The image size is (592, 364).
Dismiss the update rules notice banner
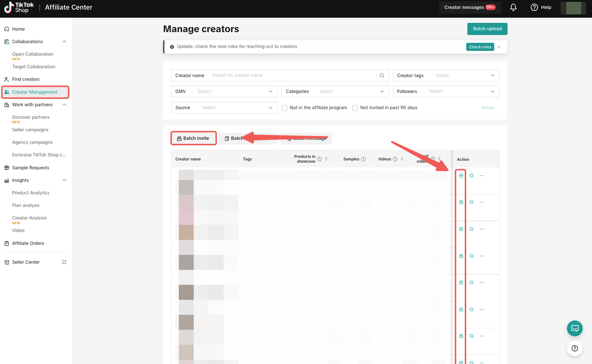(x=499, y=47)
